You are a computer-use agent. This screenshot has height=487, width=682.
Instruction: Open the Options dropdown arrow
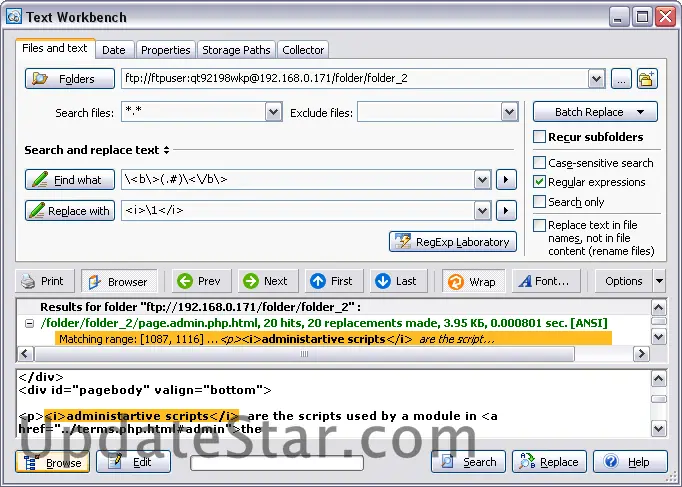[x=659, y=281]
